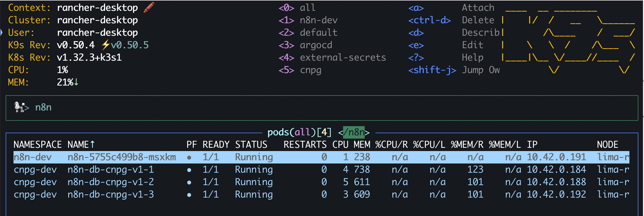Select the n8n-dev namespace shortcut
644x216 pixels.
(308, 20)
